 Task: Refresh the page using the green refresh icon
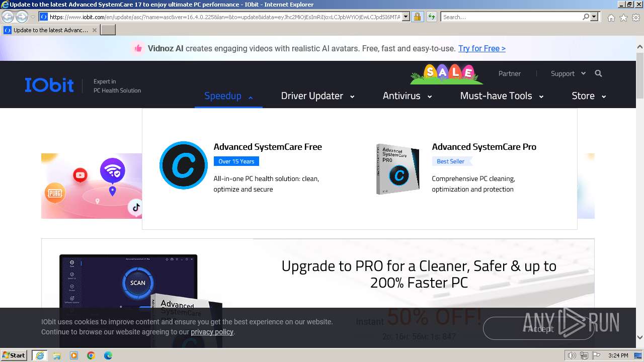432,17
